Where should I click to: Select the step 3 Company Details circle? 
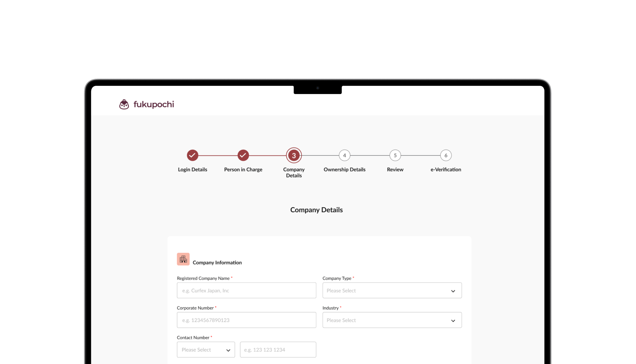pos(294,156)
